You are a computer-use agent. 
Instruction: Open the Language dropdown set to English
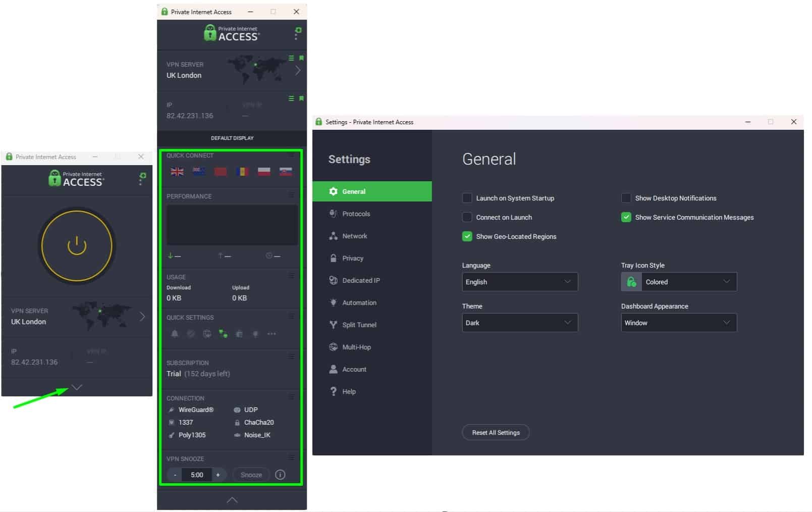(x=520, y=282)
